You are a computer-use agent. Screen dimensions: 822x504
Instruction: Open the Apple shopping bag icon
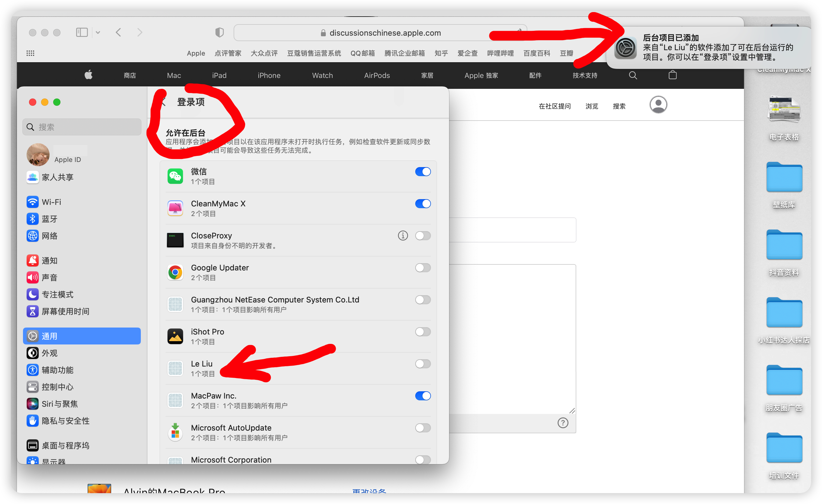[672, 75]
